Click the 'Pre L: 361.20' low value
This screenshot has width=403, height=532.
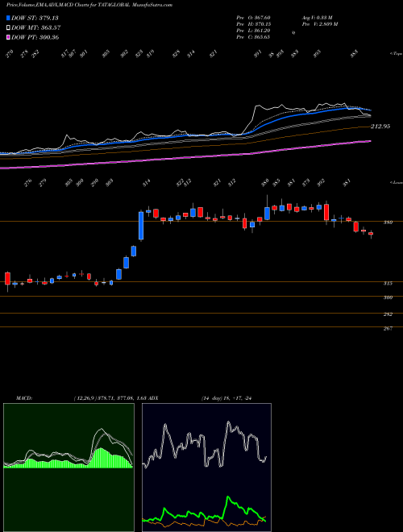253,31
